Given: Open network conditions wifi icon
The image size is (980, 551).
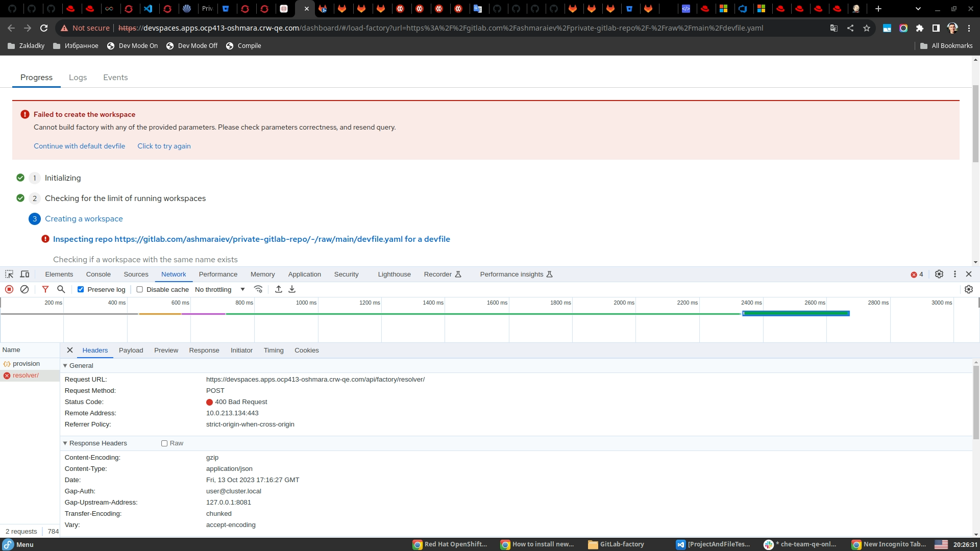Looking at the screenshot, I should [258, 289].
